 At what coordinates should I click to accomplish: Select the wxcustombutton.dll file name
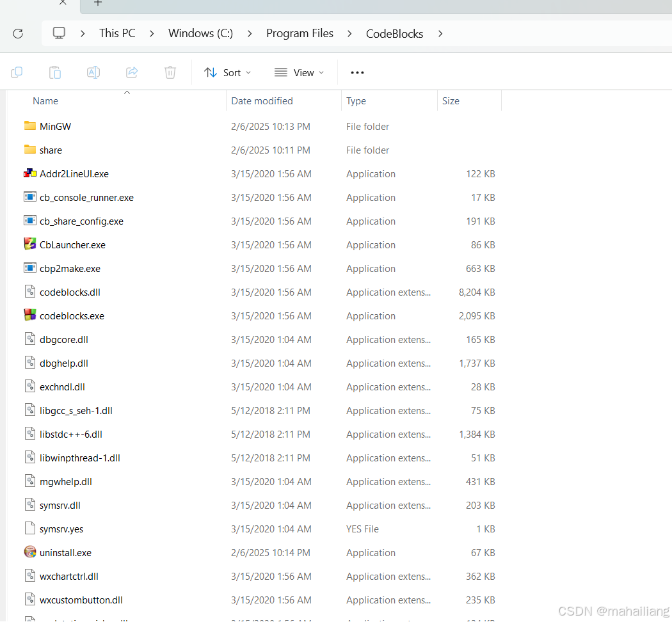[x=81, y=600]
